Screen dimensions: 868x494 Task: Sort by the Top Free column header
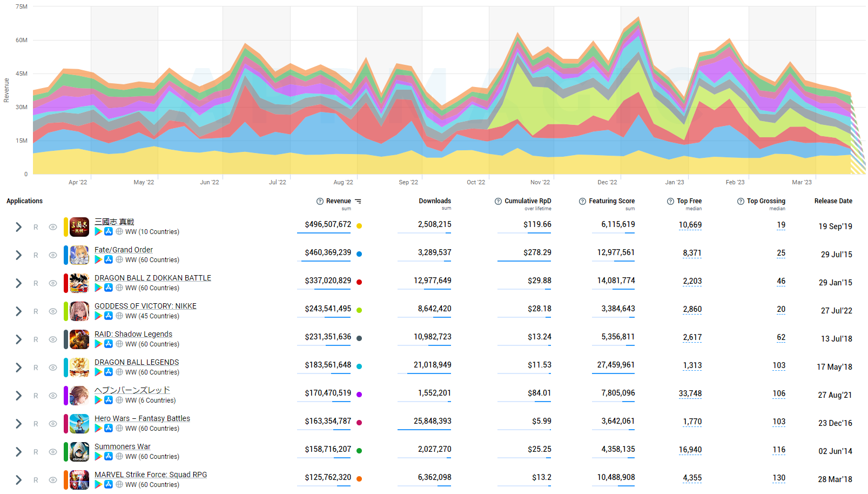click(x=689, y=201)
